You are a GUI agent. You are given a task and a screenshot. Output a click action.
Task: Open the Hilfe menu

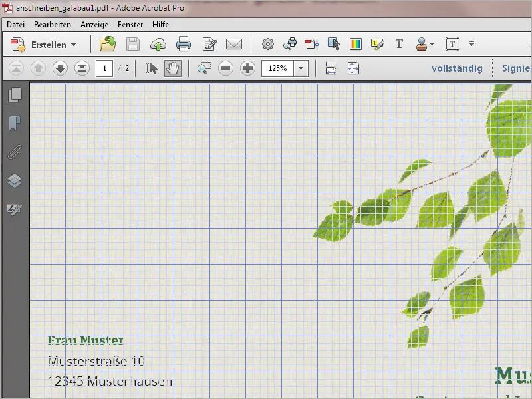pyautogui.click(x=160, y=25)
